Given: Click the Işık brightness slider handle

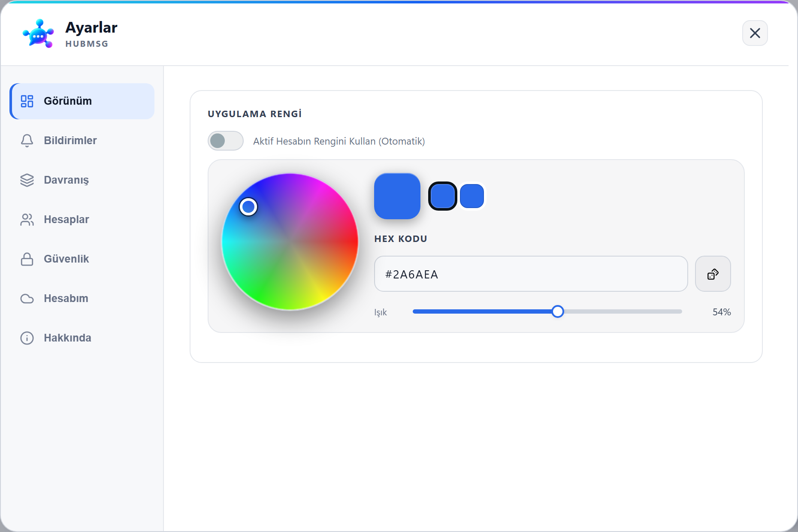Looking at the screenshot, I should click(558, 311).
